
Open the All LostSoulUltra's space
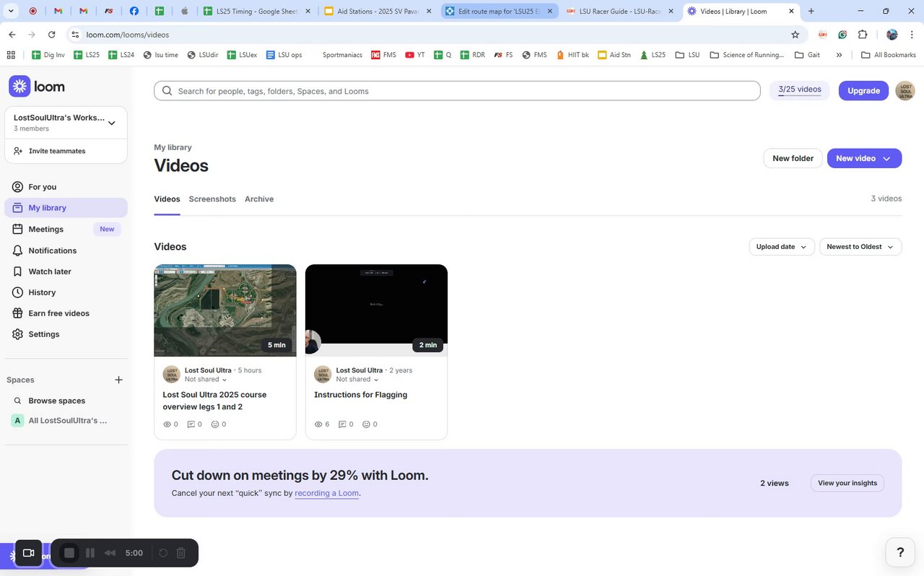click(x=60, y=420)
